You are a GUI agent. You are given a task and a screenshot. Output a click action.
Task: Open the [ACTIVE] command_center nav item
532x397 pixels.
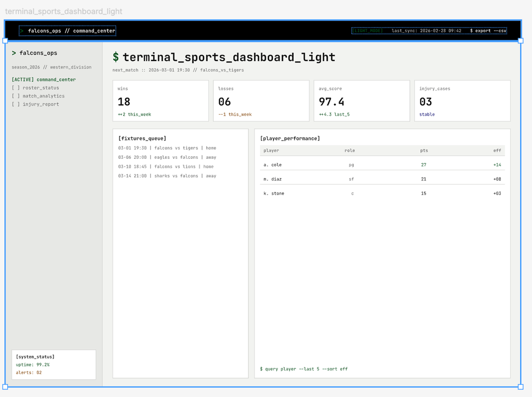[44, 79]
